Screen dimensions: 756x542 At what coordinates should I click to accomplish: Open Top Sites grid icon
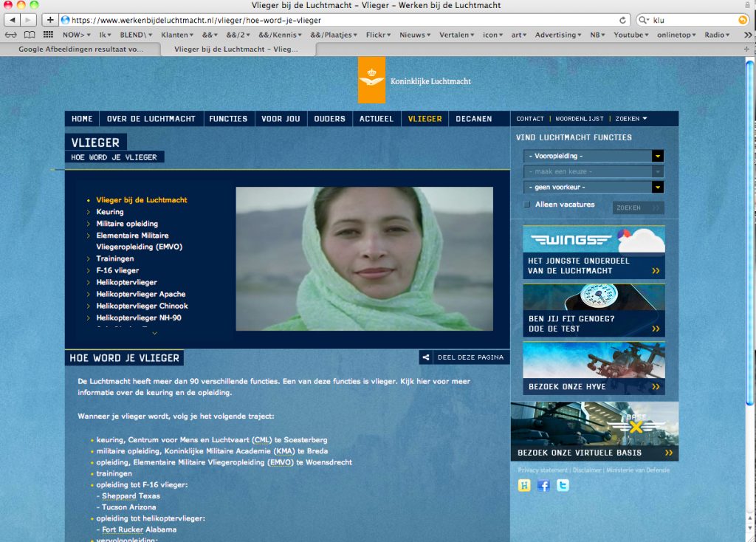[x=48, y=35]
